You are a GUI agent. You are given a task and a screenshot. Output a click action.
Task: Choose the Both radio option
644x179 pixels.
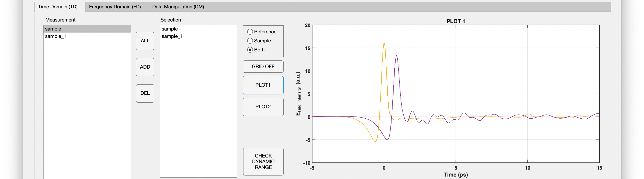click(x=256, y=50)
